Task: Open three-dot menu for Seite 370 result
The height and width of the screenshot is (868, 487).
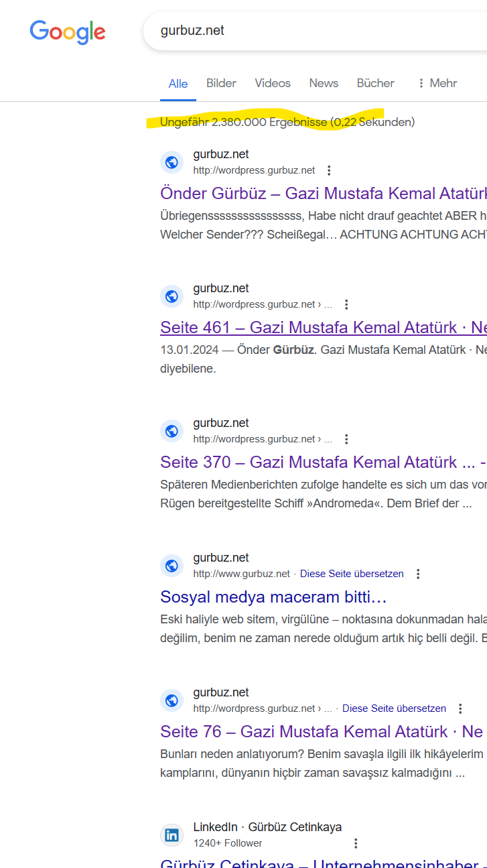Action: 346,439
